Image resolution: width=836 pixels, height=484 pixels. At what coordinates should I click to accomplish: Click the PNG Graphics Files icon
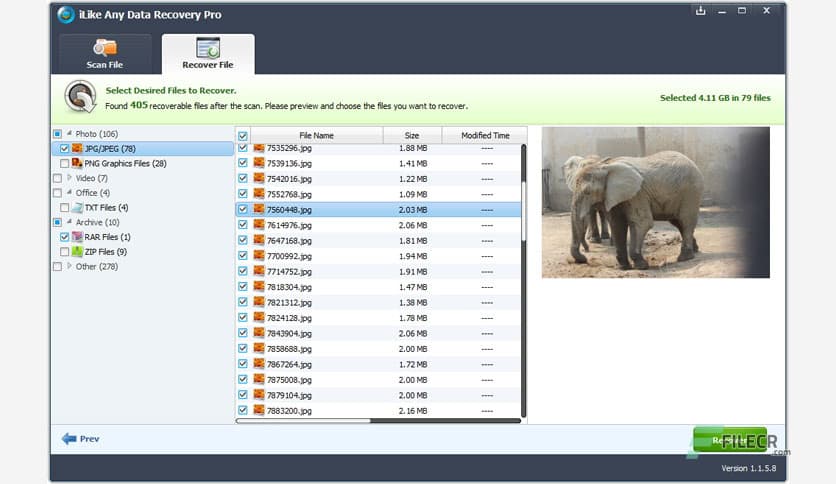tap(77, 163)
